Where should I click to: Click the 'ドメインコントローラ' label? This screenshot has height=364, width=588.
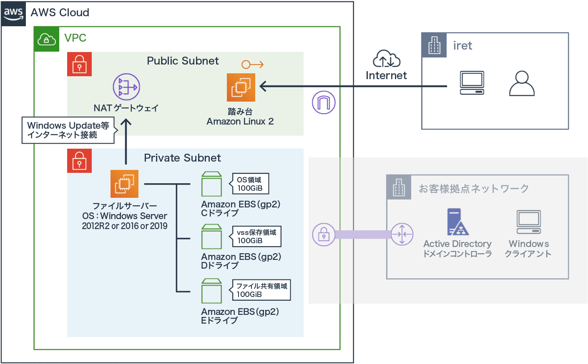pos(457,254)
